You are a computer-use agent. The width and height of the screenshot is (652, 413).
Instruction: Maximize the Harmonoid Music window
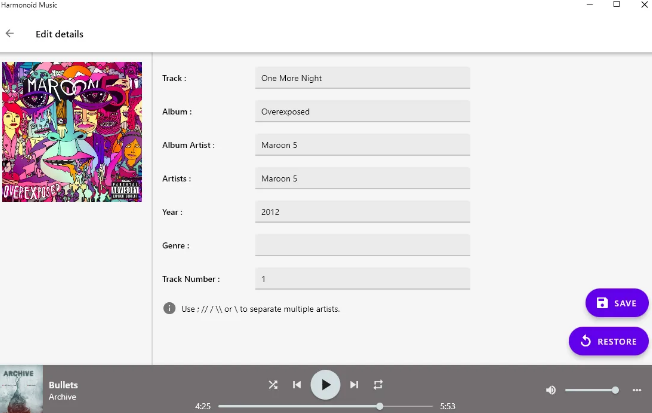click(x=617, y=5)
